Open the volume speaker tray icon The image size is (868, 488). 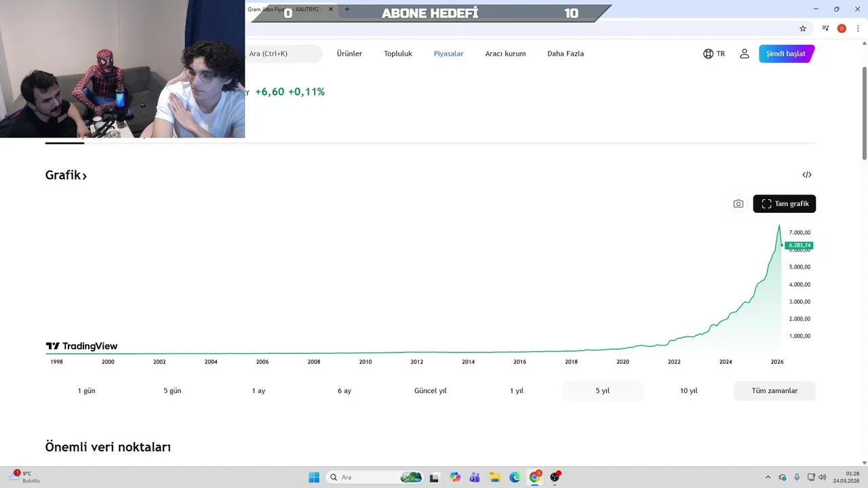[823, 477]
